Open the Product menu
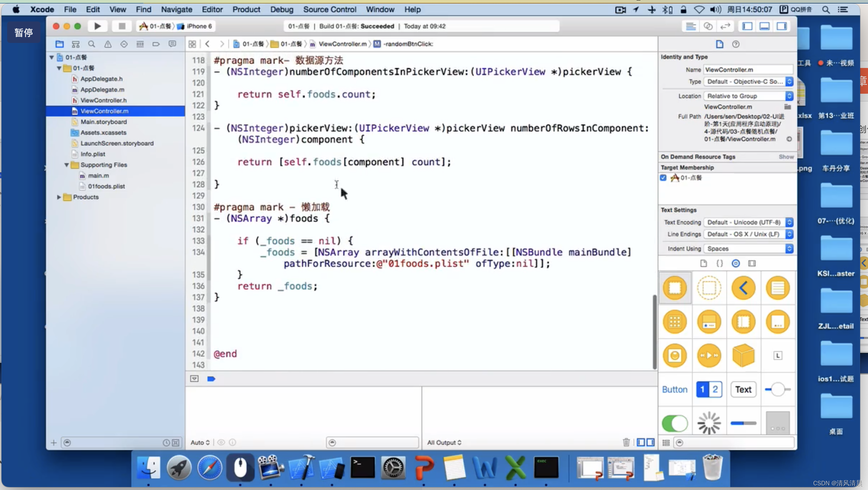The width and height of the screenshot is (868, 490). 246,9
